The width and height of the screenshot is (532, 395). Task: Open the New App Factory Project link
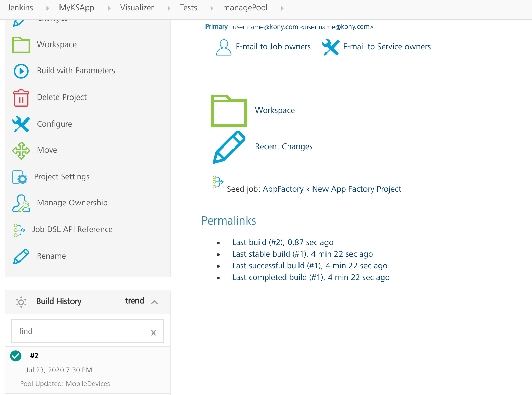[357, 189]
